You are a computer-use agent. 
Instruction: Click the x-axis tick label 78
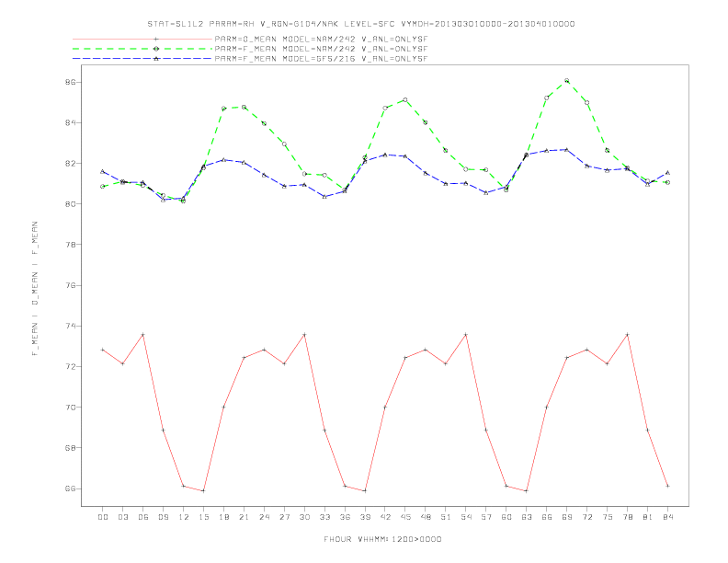[x=628, y=517]
